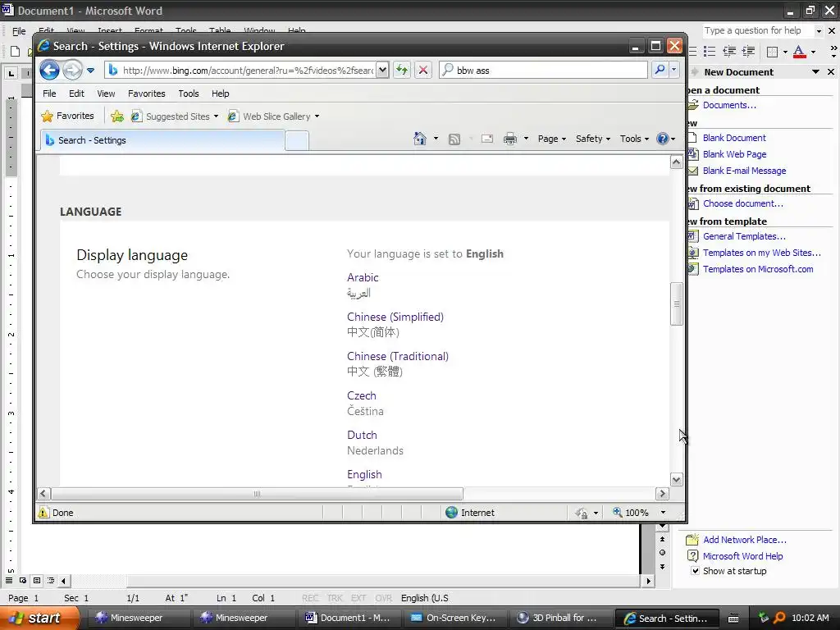Click the Favorites star button
840x630 pixels.
pyautogui.click(x=67, y=116)
